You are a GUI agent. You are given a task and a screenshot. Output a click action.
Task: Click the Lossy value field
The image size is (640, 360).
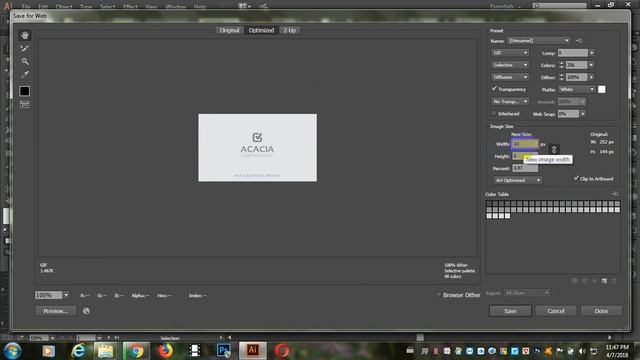pyautogui.click(x=573, y=53)
